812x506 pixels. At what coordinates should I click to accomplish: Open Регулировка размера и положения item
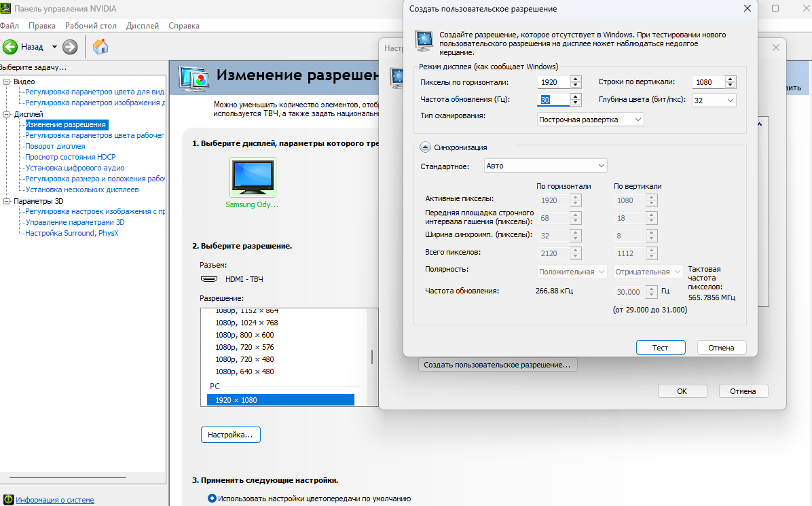pos(95,179)
